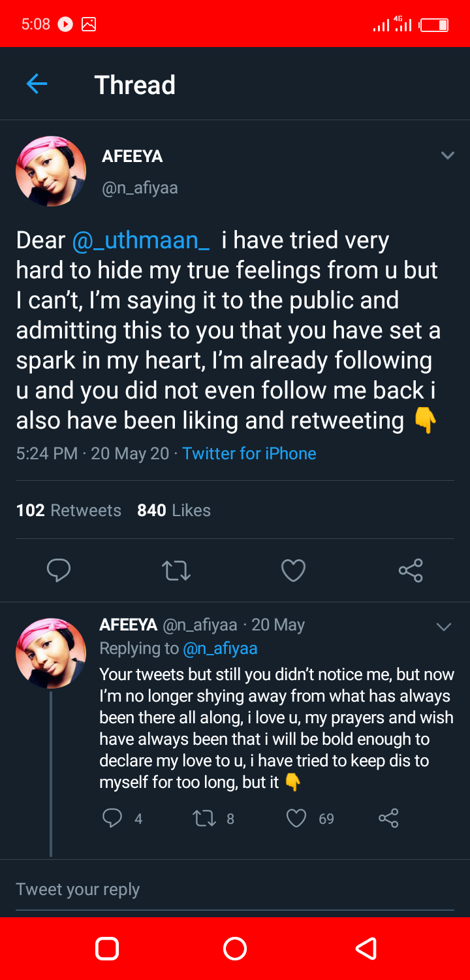
Task: Retweet the main tweet
Action: [x=176, y=571]
